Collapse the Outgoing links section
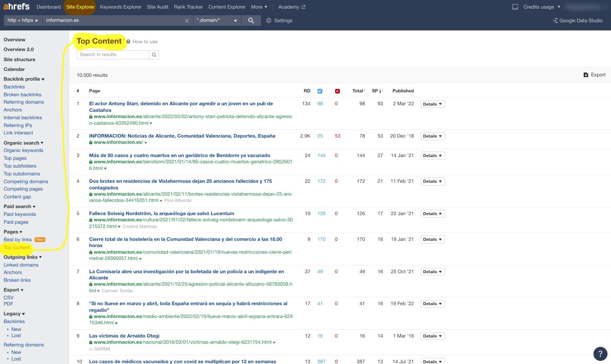This screenshot has width=611, height=364. 23,257
